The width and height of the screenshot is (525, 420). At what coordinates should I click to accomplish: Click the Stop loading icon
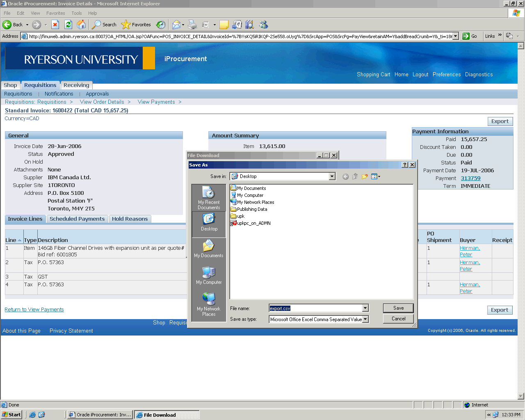(x=55, y=25)
